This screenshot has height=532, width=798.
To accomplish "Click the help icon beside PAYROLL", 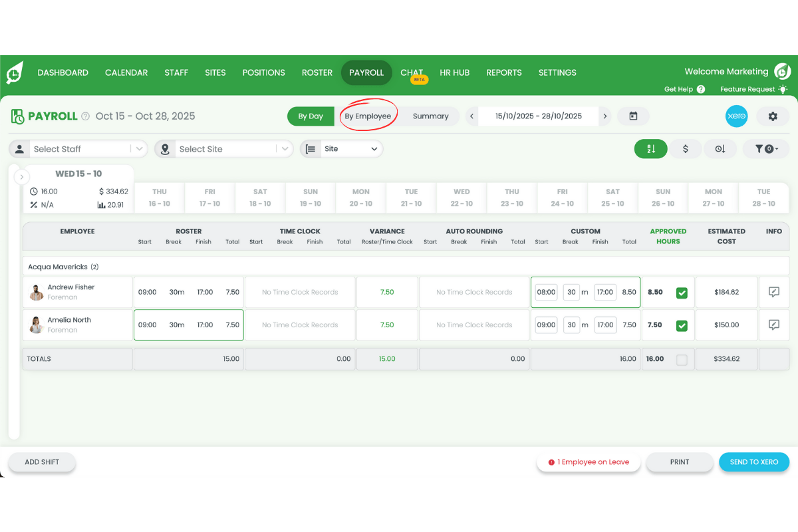I will (x=85, y=116).
